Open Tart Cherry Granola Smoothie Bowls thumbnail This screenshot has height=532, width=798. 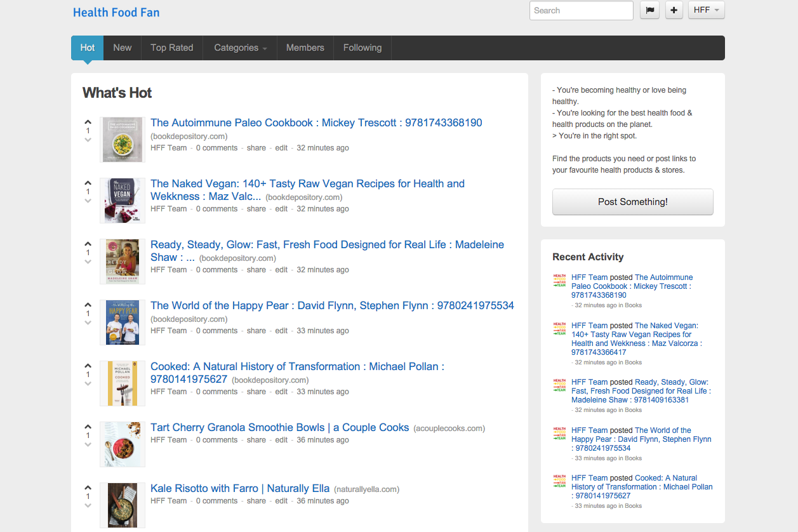pos(123,444)
